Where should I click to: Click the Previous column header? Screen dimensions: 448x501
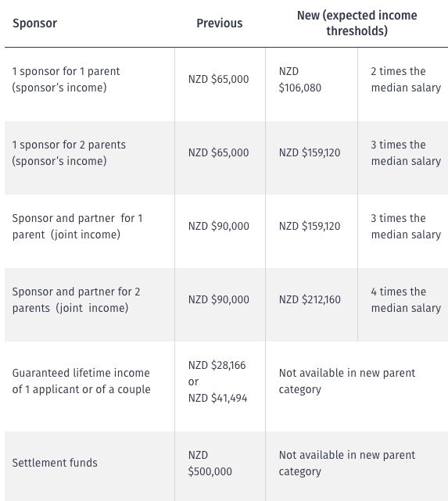pos(220,23)
